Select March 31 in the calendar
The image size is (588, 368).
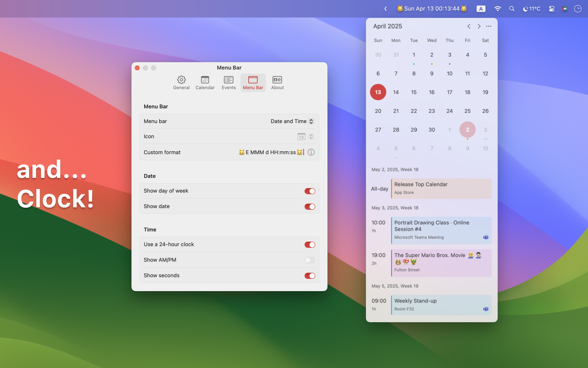tap(396, 55)
